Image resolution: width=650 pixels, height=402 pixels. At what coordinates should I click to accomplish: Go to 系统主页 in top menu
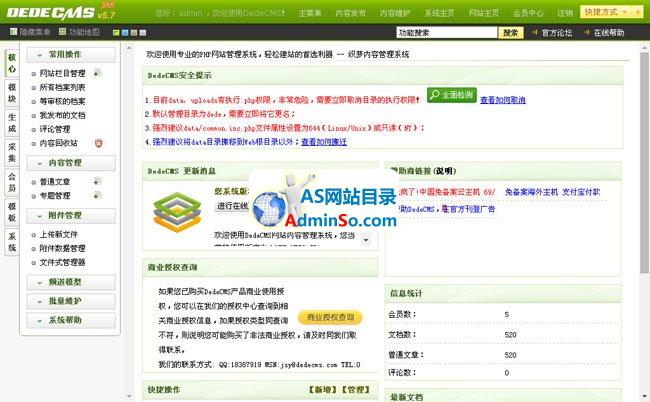tap(439, 13)
